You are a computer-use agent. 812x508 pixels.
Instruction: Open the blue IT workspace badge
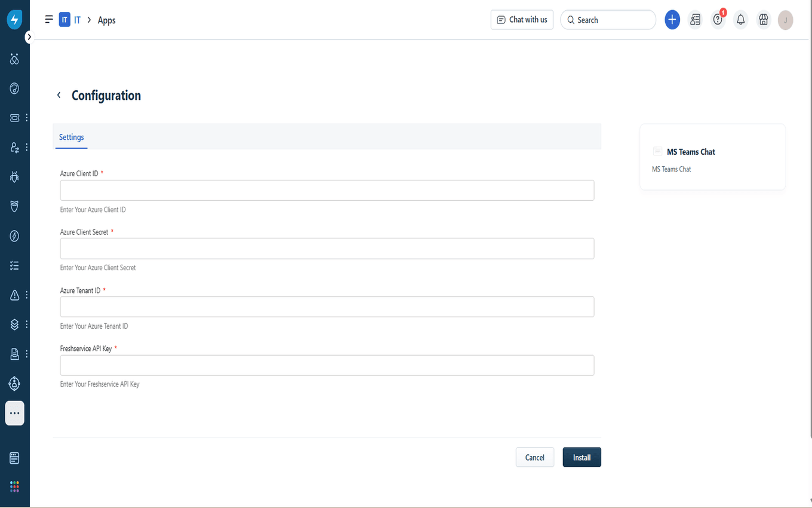(x=64, y=20)
